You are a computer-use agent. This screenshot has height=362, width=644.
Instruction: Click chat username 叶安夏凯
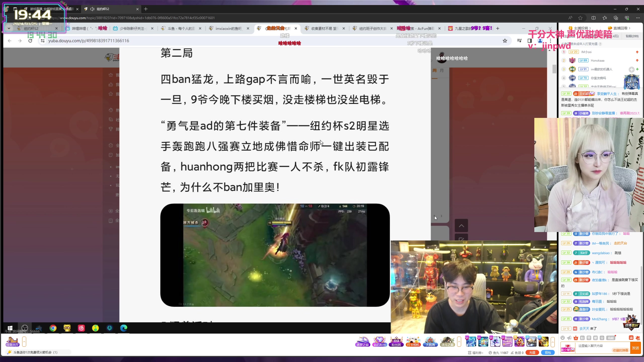point(598,309)
